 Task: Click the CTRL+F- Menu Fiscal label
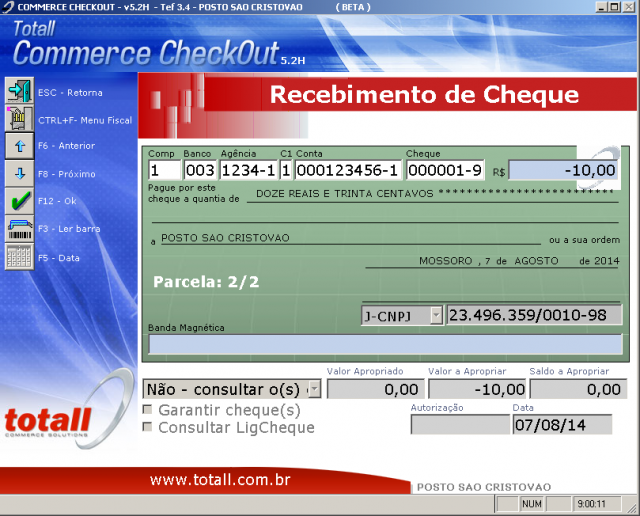(85, 120)
